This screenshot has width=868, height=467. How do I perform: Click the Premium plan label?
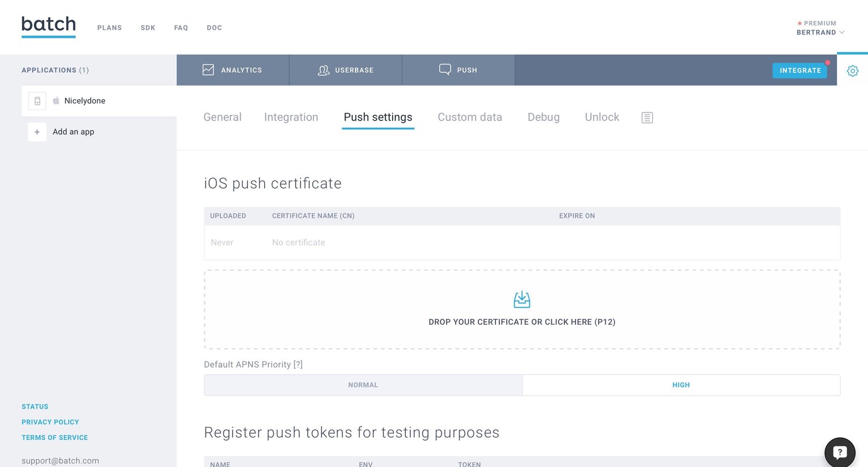click(816, 24)
